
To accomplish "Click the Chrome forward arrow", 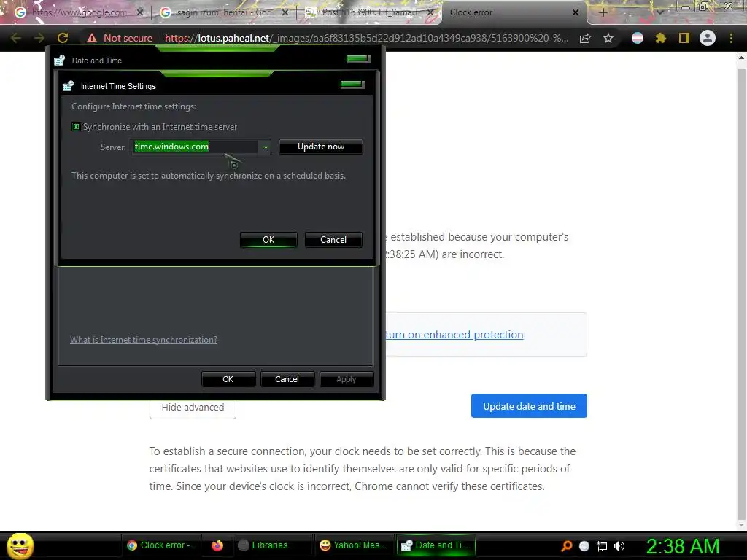I will [39, 38].
